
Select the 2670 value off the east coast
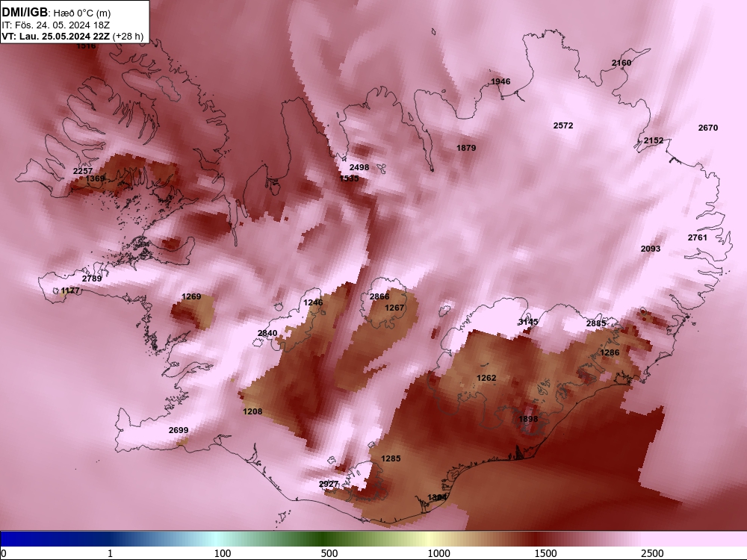708,128
